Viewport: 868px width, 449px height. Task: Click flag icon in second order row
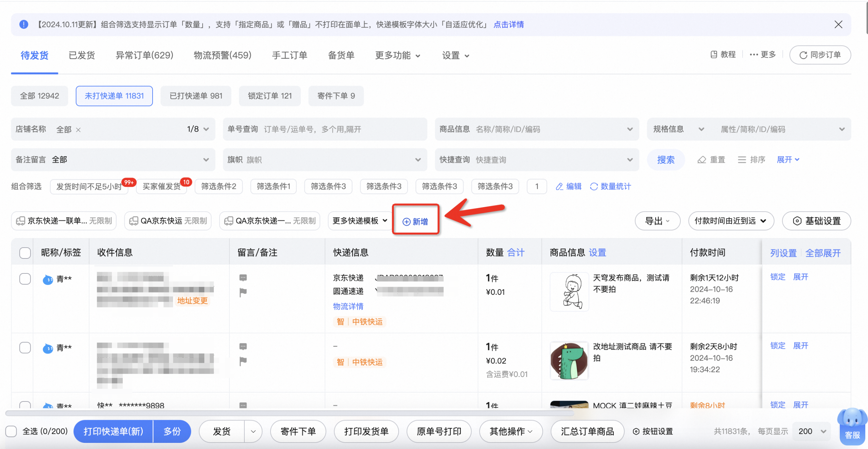pos(243,361)
